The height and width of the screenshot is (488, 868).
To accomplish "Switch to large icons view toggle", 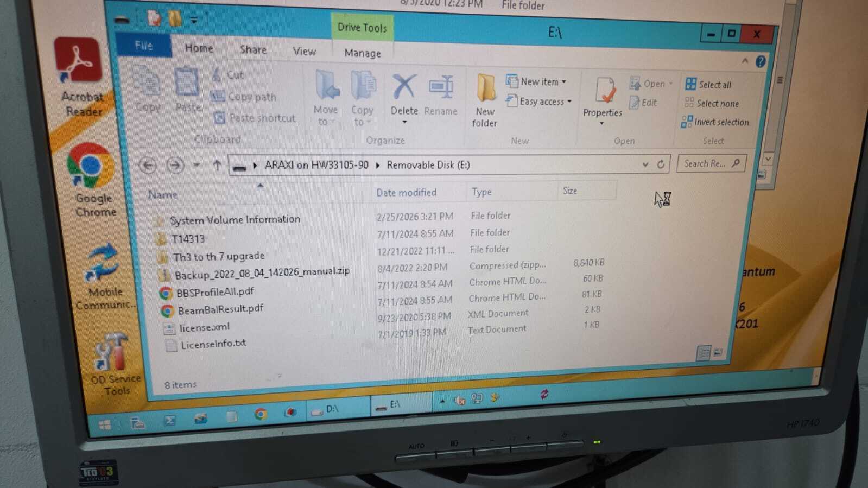I will point(718,352).
